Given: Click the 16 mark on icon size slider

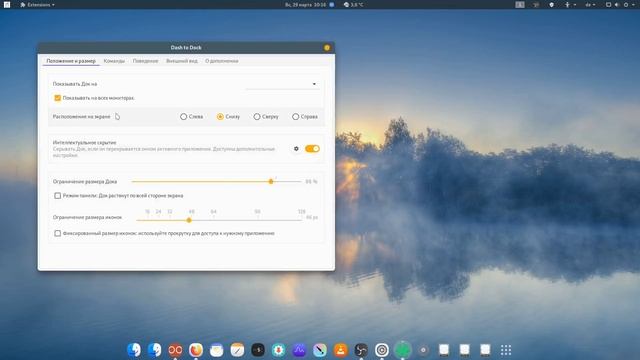Looking at the screenshot, I should [x=147, y=211].
